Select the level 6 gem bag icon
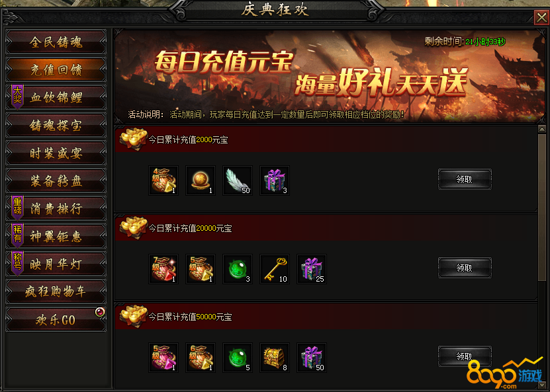Screen dimensions: 550x392 coord(201,358)
